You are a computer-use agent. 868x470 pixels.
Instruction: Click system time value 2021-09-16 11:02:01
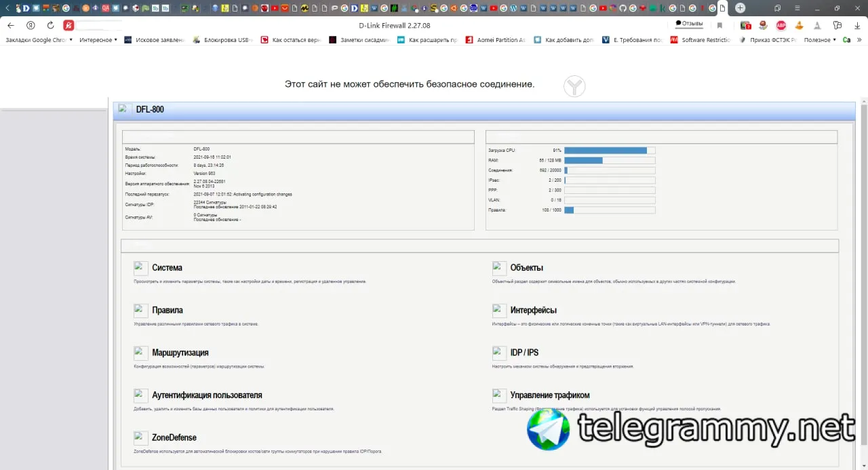(212, 157)
